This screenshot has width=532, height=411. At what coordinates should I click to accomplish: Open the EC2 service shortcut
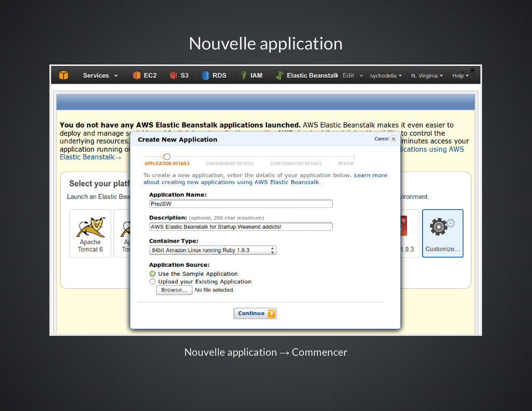[144, 75]
